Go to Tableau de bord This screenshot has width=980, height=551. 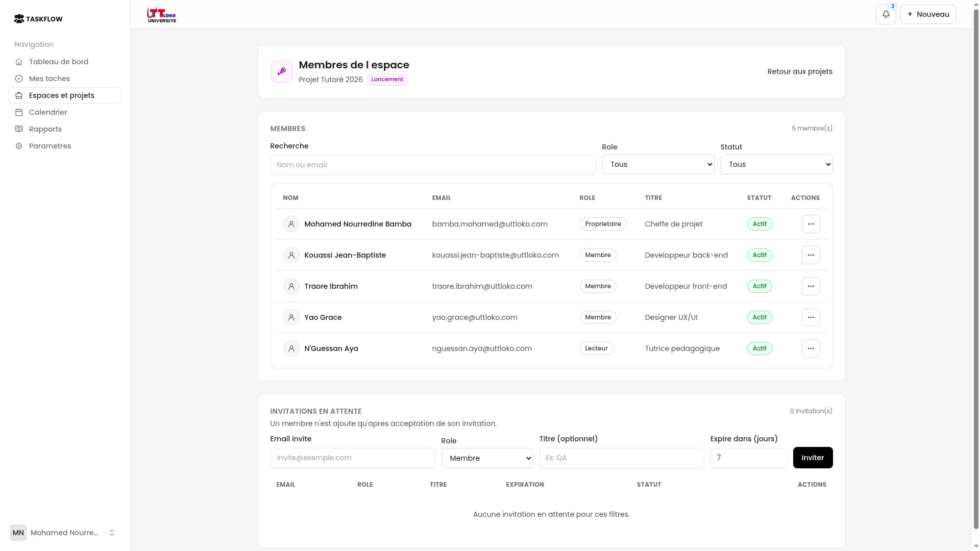pyautogui.click(x=65, y=62)
